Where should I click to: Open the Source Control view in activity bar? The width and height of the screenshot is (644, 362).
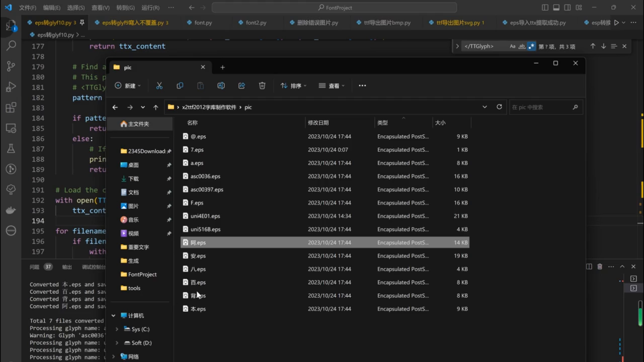pos(11,66)
